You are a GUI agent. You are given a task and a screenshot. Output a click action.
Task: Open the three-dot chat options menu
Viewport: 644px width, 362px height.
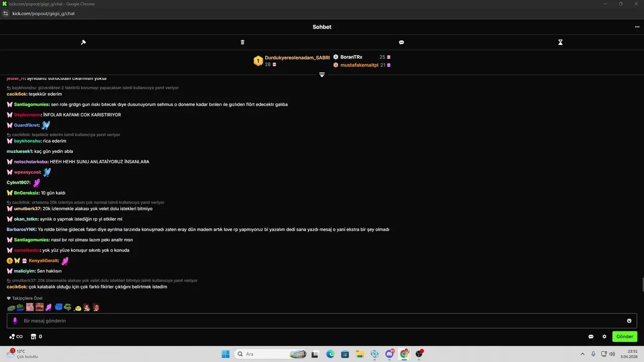[x=637, y=27]
